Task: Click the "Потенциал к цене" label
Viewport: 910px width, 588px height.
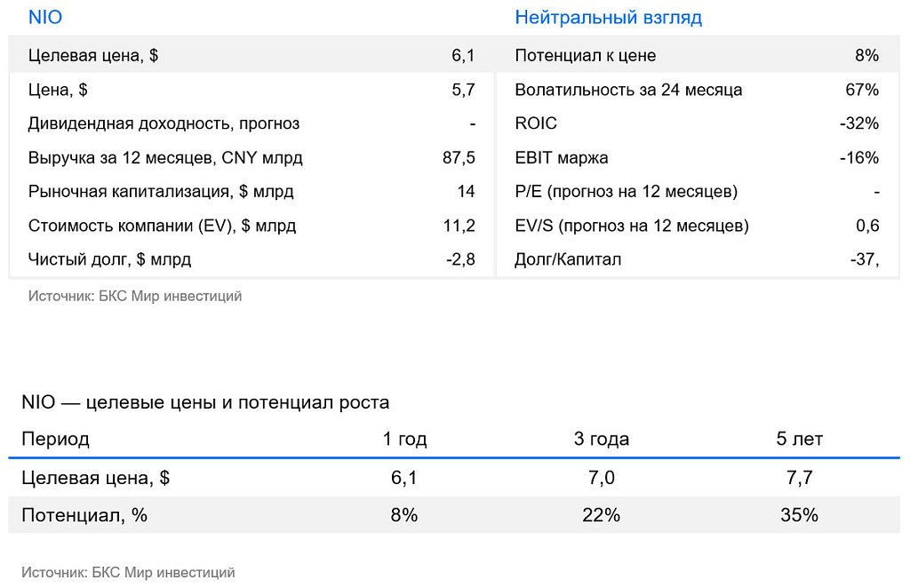Action: (585, 56)
